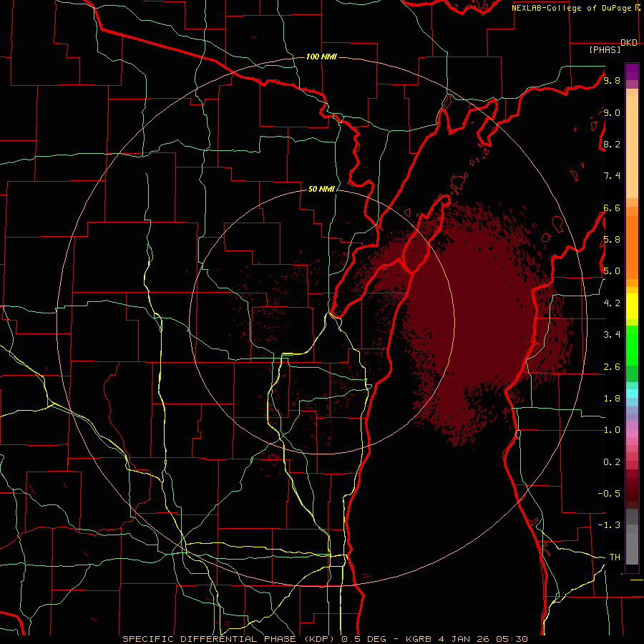Viewport: 644px width, 644px height.
Task: Pick the 1.0 scale label
Action: [612, 429]
